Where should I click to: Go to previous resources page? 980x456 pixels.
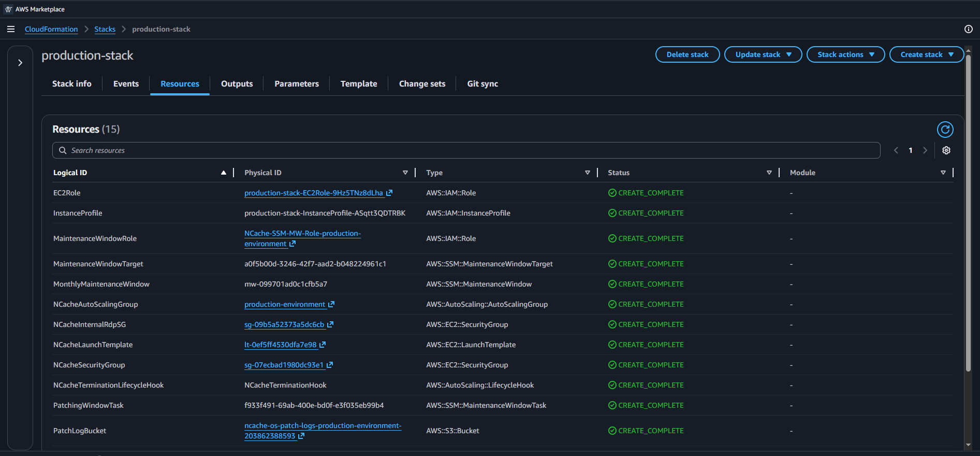pos(896,150)
